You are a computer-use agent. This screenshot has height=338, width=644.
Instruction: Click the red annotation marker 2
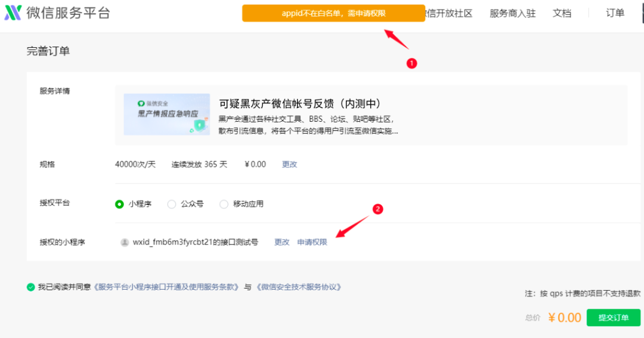tap(377, 209)
